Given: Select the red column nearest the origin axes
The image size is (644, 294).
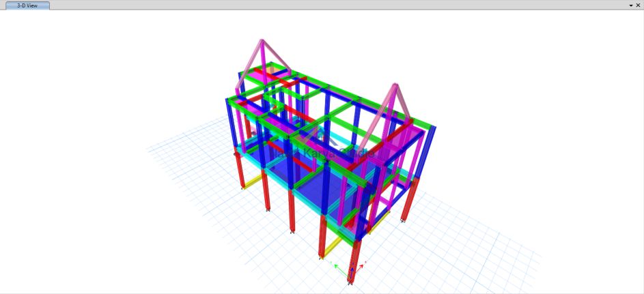Looking at the screenshot, I should 354,251.
